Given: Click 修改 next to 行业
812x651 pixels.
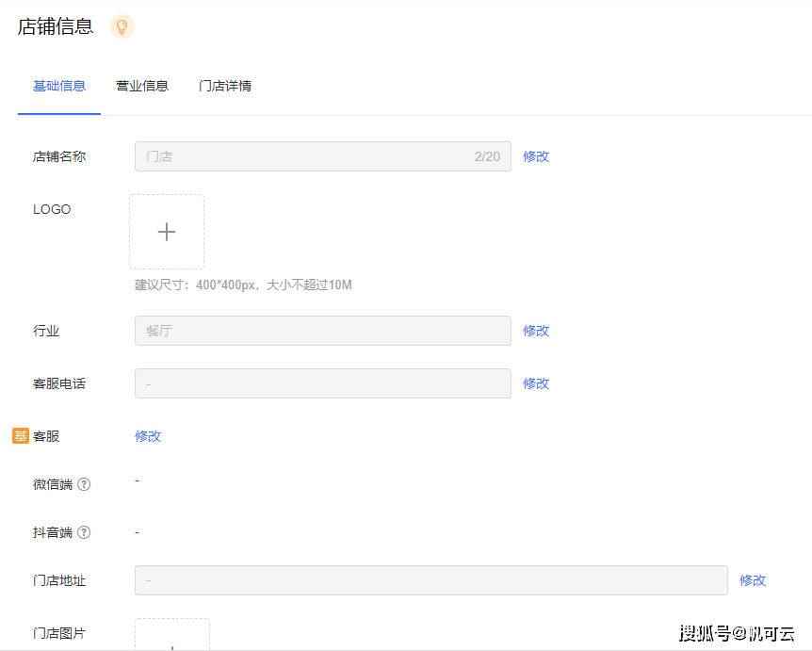Looking at the screenshot, I should pos(535,331).
